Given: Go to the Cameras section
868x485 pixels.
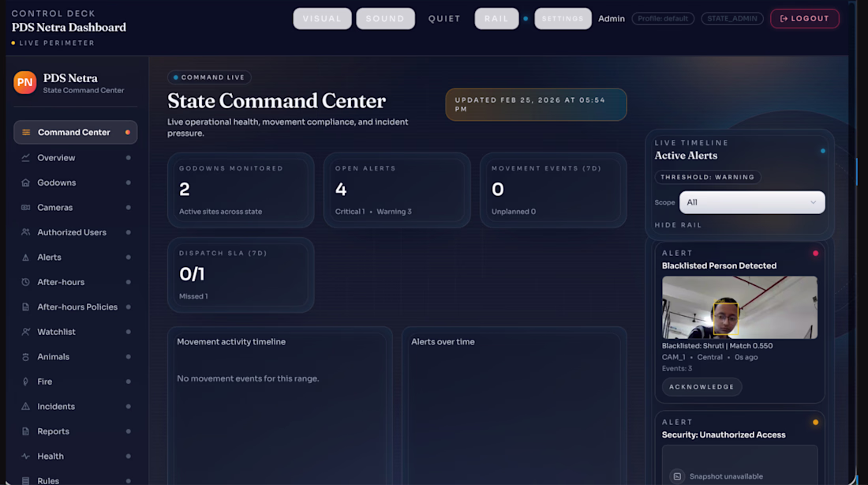Looking at the screenshot, I should click(x=75, y=207).
